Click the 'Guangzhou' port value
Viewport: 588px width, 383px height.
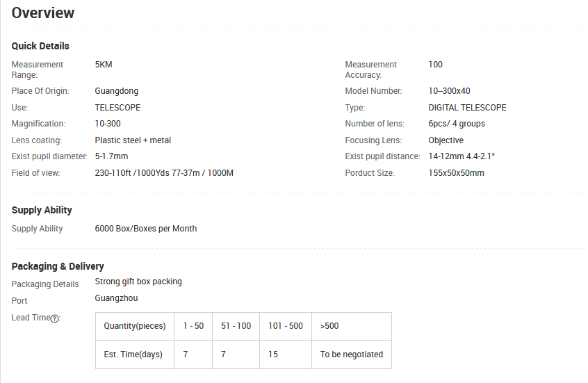(116, 298)
